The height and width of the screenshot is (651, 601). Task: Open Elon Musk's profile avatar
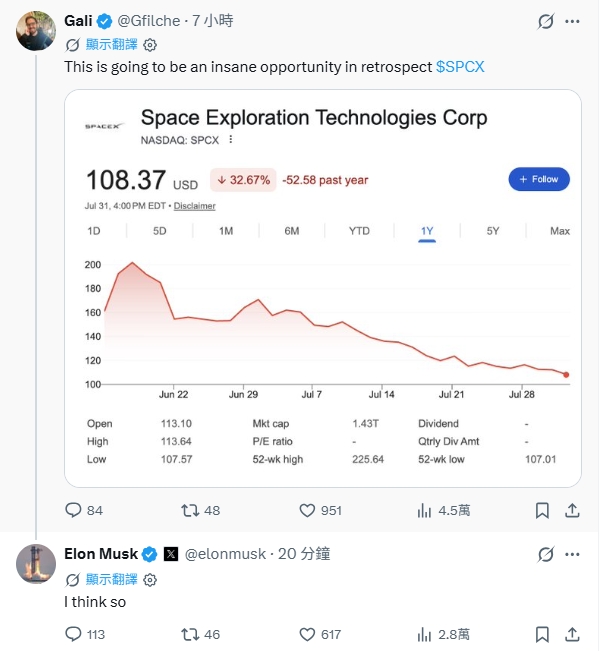click(36, 563)
